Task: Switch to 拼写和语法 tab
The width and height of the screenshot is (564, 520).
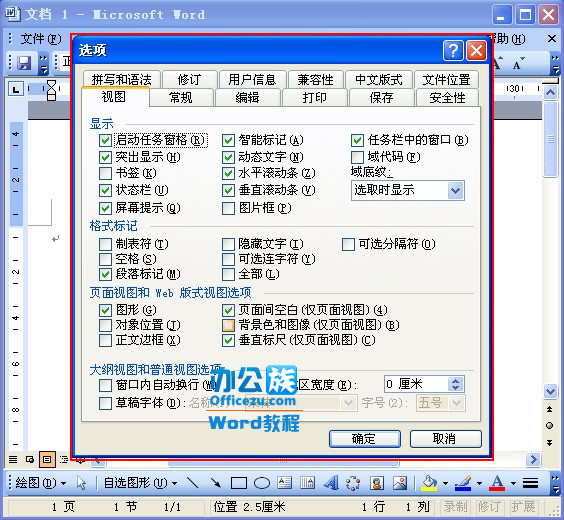Action: click(122, 79)
